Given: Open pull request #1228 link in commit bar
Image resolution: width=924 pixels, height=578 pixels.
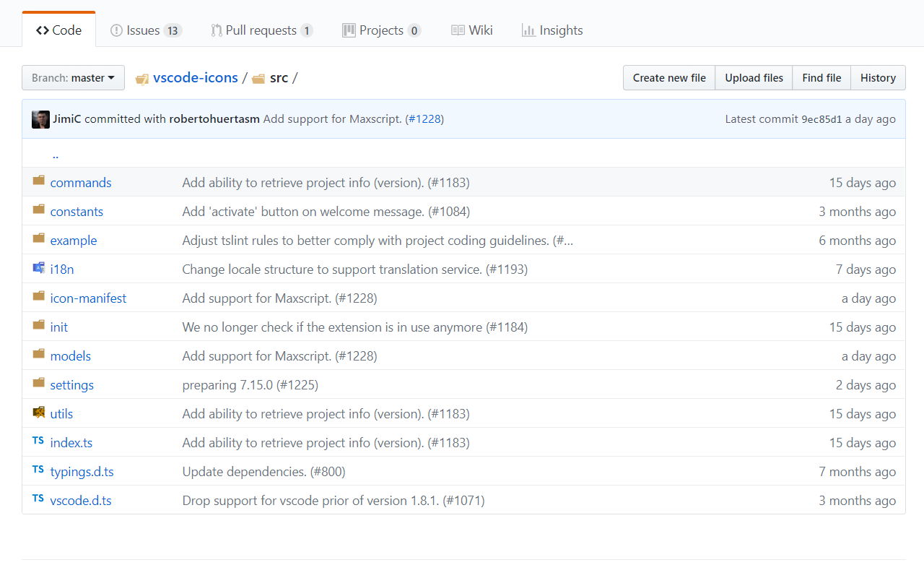Looking at the screenshot, I should [x=425, y=119].
